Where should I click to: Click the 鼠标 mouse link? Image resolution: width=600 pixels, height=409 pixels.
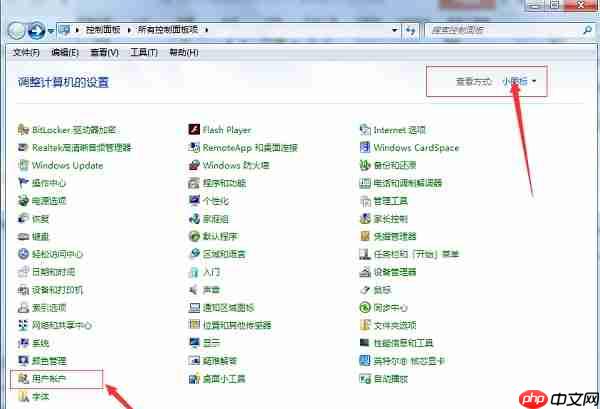tap(382, 290)
